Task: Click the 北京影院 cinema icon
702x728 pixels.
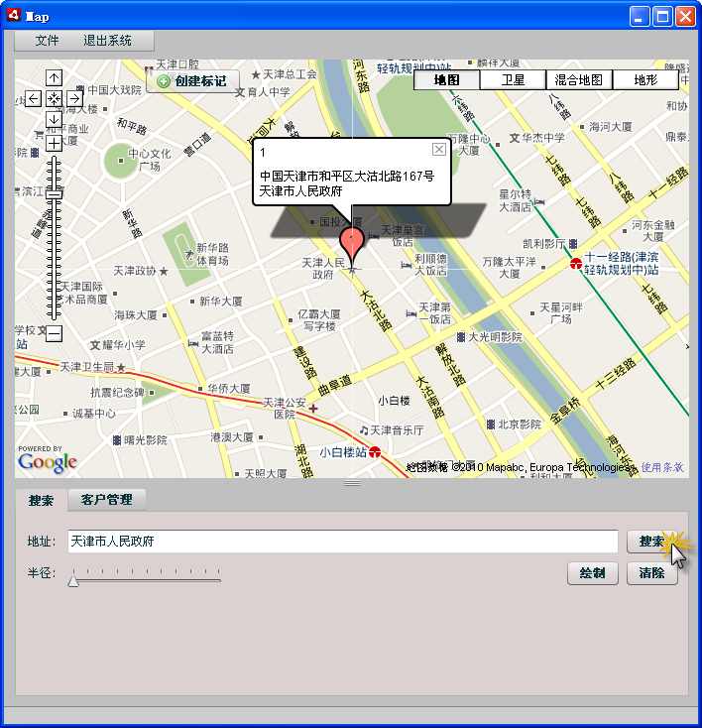Action: (490, 424)
